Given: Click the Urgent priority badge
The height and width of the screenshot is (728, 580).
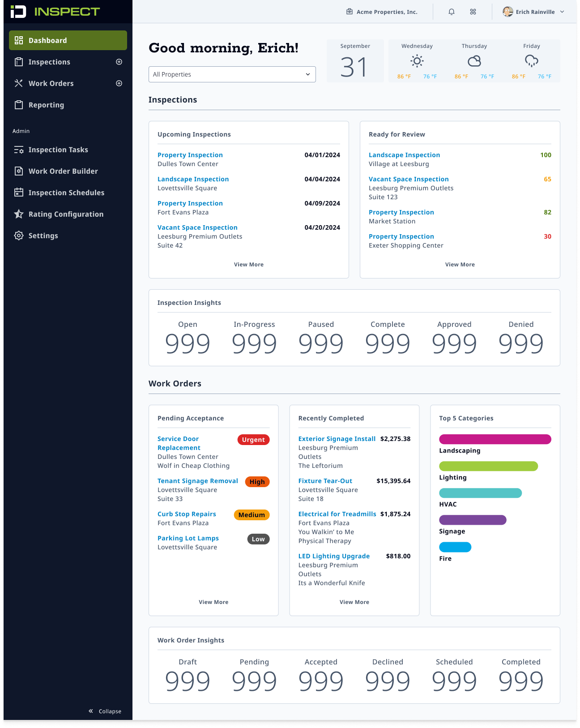Looking at the screenshot, I should (x=253, y=440).
